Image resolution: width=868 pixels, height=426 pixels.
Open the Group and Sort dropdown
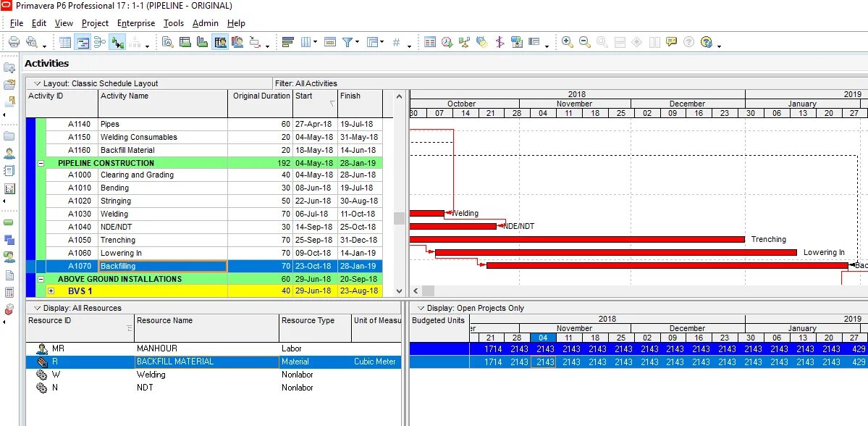pyautogui.click(x=375, y=42)
